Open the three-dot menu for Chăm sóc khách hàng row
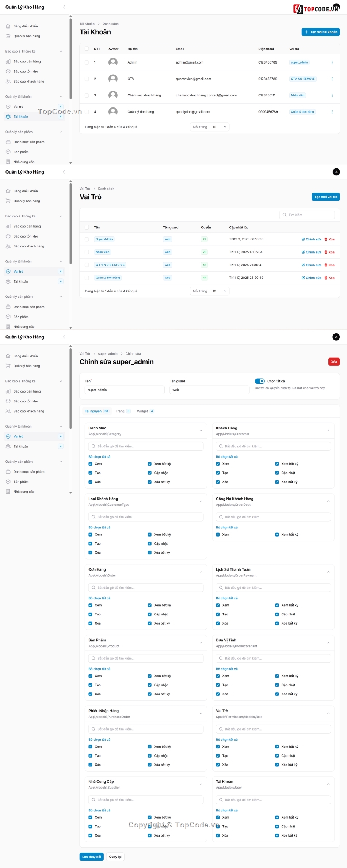The image size is (347, 868). point(332,95)
